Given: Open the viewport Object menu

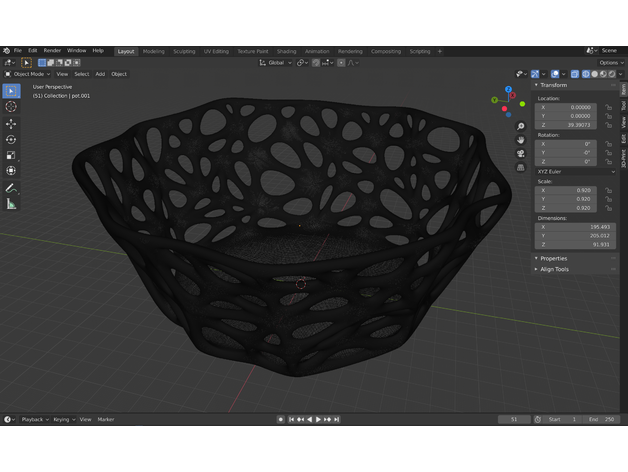Looking at the screenshot, I should click(119, 74).
